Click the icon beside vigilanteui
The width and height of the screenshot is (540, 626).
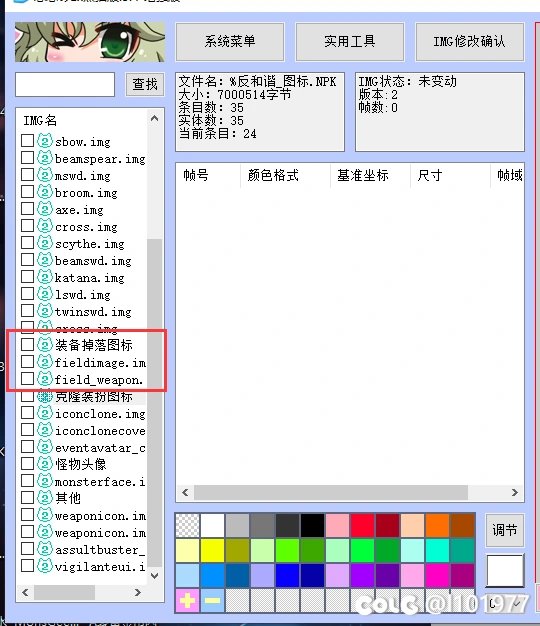point(45,566)
